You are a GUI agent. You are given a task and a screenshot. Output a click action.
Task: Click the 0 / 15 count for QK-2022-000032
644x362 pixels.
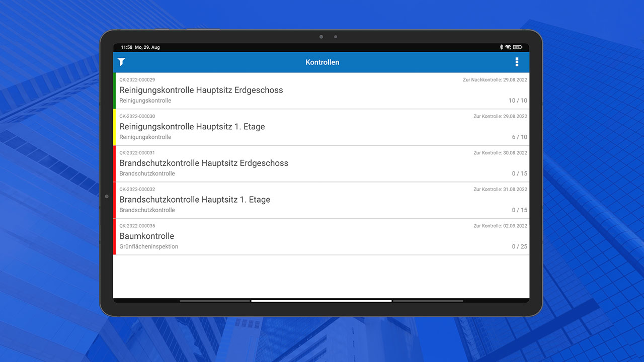point(520,210)
